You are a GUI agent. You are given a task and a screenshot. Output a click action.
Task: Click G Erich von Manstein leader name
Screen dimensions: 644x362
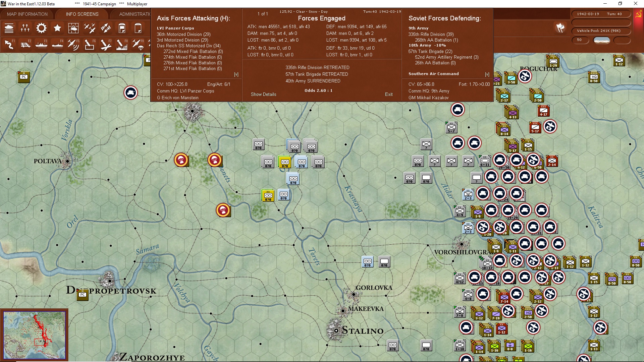178,98
